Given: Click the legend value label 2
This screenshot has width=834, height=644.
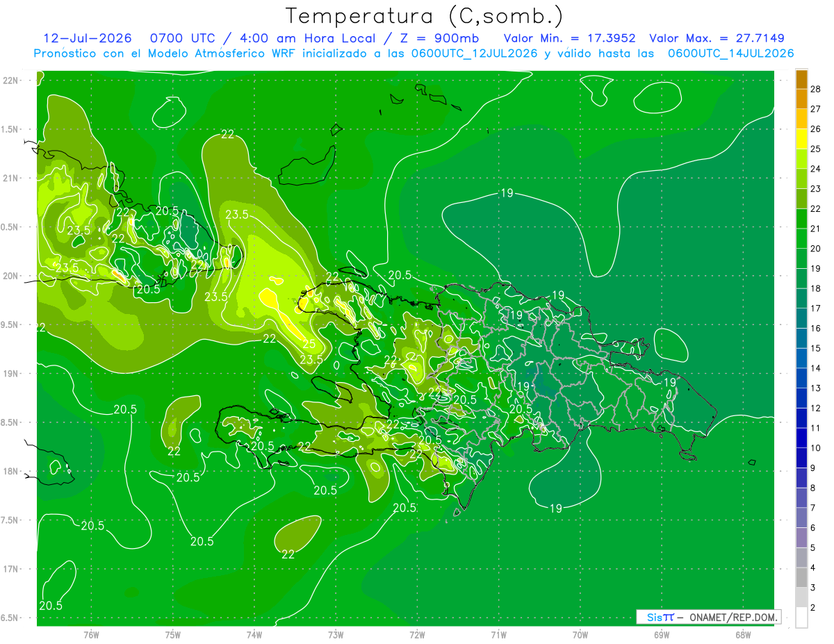Looking at the screenshot, I should (x=815, y=608).
